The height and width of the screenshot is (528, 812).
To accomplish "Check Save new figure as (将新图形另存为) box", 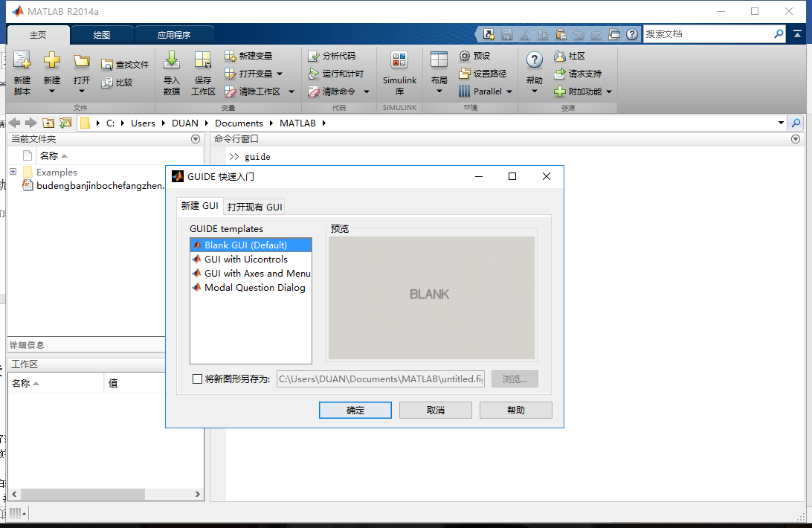I will pyautogui.click(x=197, y=379).
